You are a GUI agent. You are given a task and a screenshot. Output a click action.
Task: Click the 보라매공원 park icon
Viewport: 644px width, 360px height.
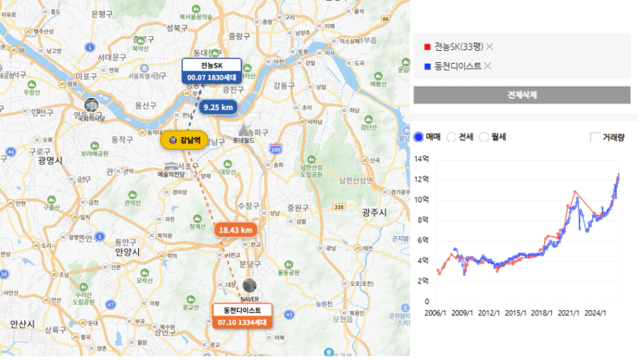pos(94,146)
